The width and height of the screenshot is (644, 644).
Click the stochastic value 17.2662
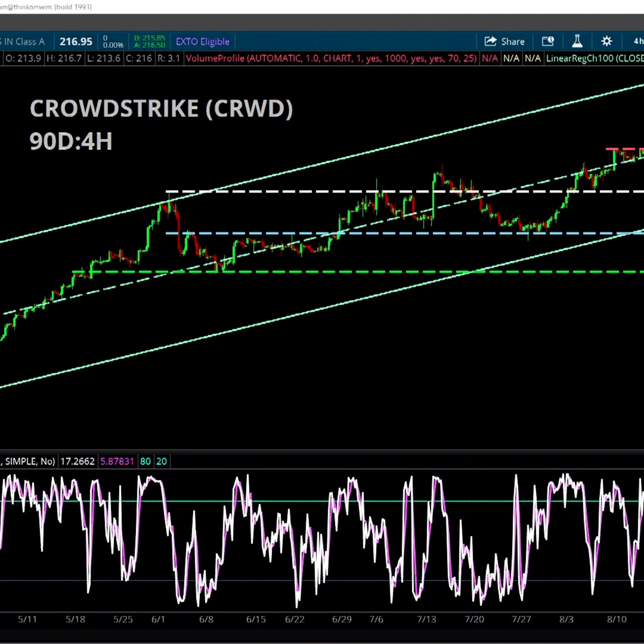(x=78, y=461)
